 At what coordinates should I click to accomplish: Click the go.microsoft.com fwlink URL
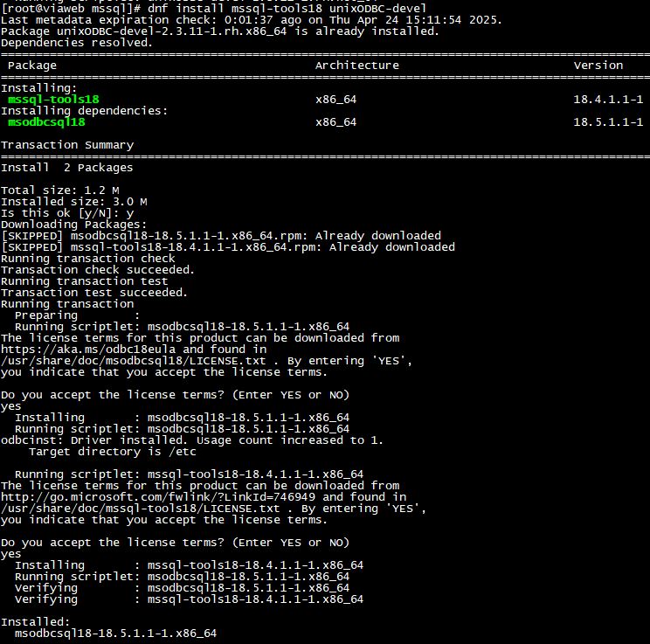(x=158, y=497)
